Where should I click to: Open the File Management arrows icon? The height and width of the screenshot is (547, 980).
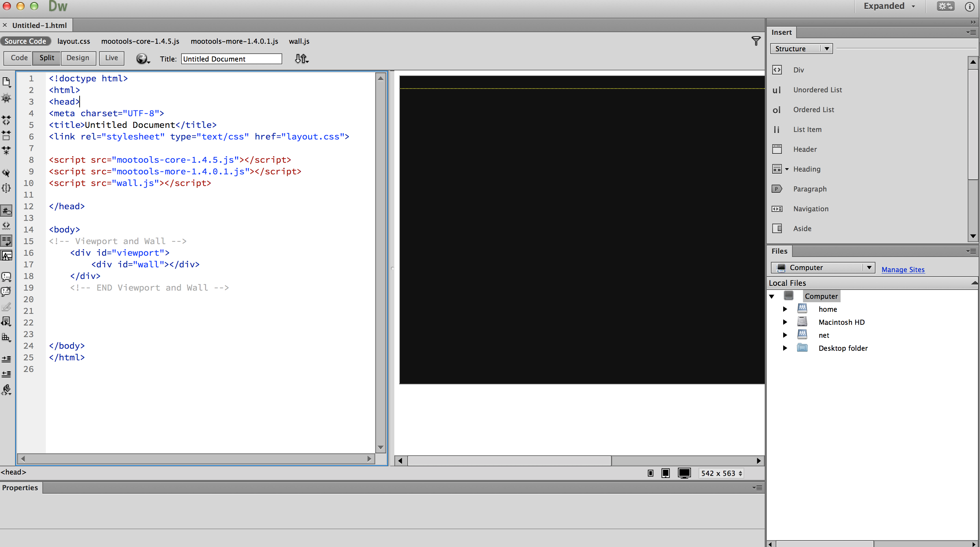pyautogui.click(x=302, y=58)
